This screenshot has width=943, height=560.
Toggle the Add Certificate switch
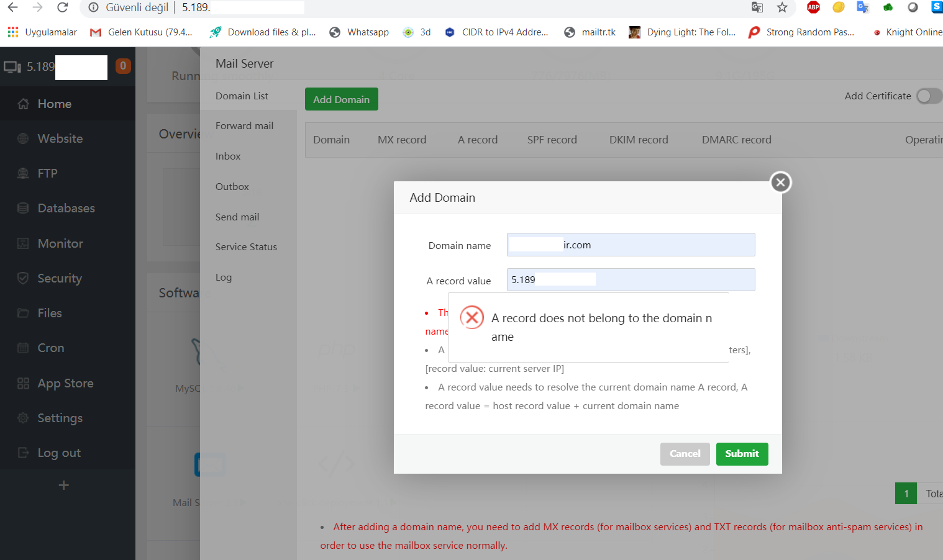[x=929, y=96]
